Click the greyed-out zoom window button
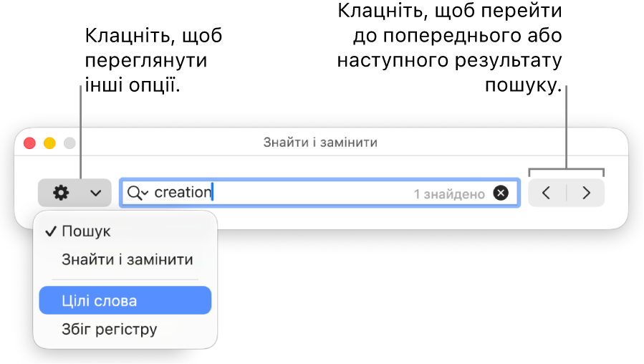 point(69,143)
